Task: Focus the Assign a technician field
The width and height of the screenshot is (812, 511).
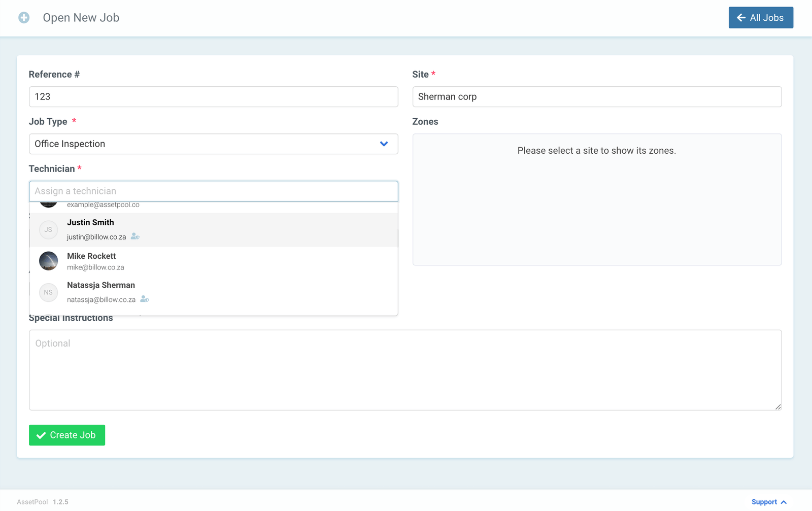Action: [213, 191]
